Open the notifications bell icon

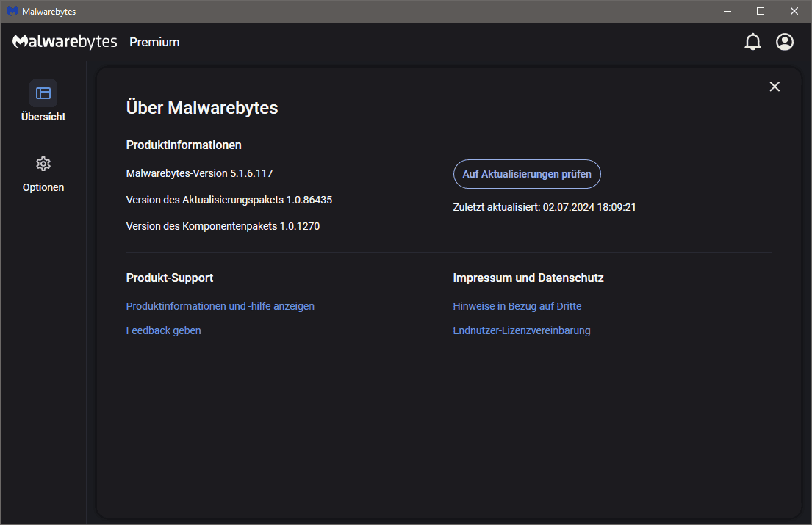pyautogui.click(x=752, y=42)
